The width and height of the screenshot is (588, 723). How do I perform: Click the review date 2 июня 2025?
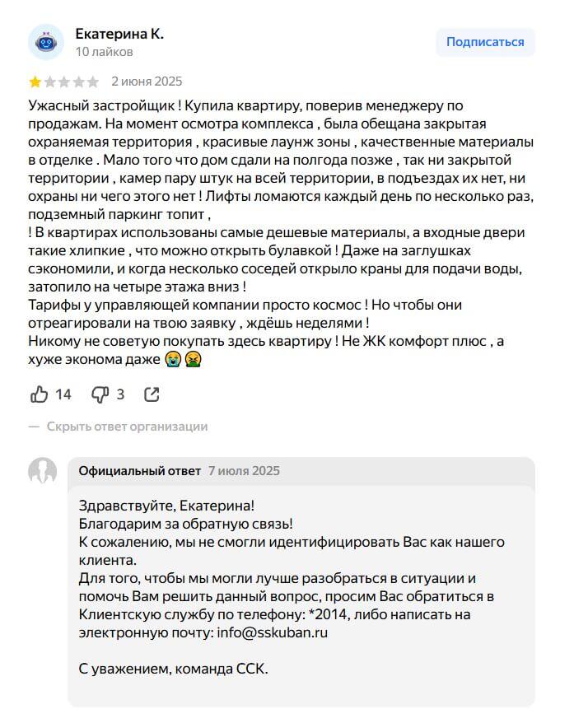point(147,82)
